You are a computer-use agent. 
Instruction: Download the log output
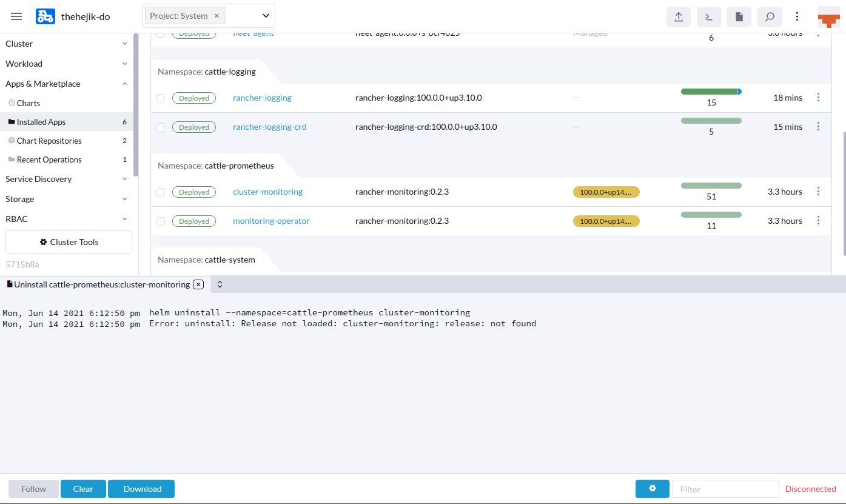tap(143, 489)
